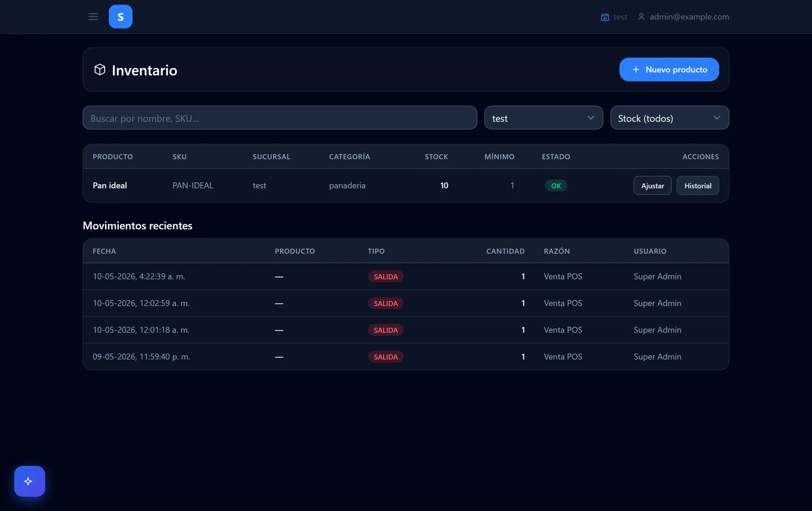Screen dimensions: 812x511
Task: Click the MÍNIMO column header
Action: tap(499, 157)
